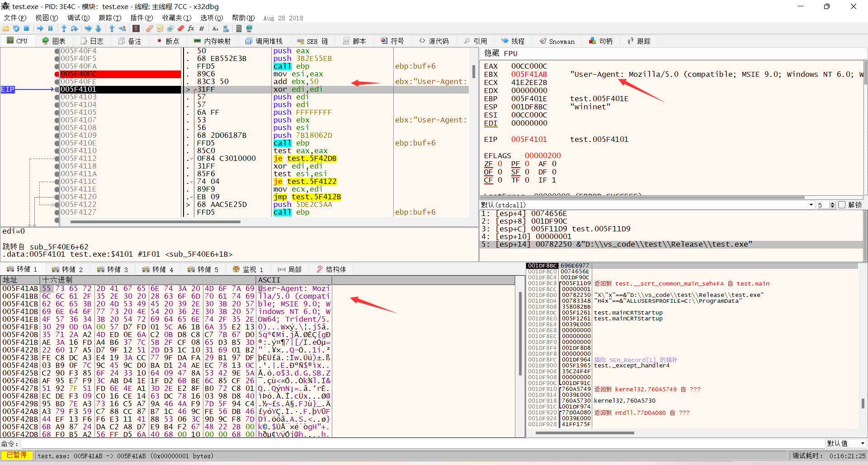Click the Stop debugging toolbar icon

27,28
